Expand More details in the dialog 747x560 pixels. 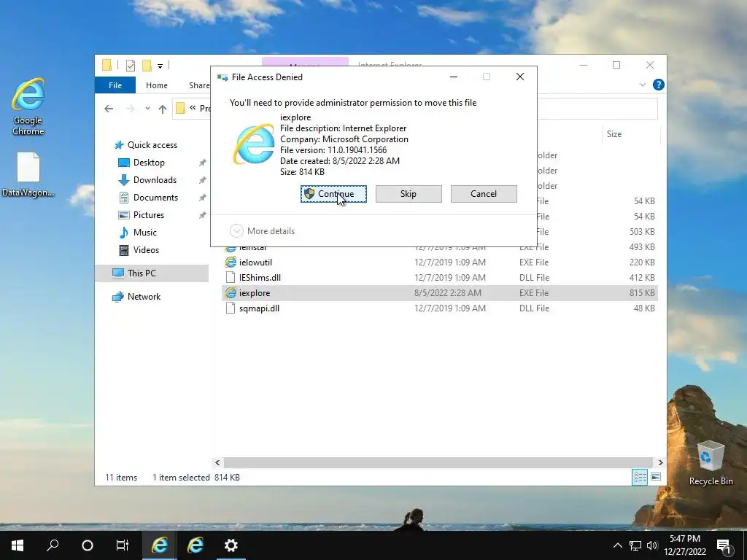click(x=263, y=231)
